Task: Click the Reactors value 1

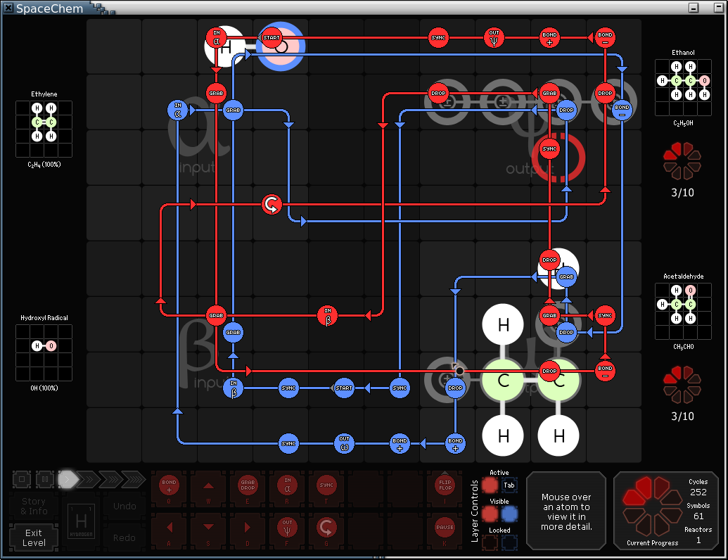Action: pyautogui.click(x=698, y=540)
